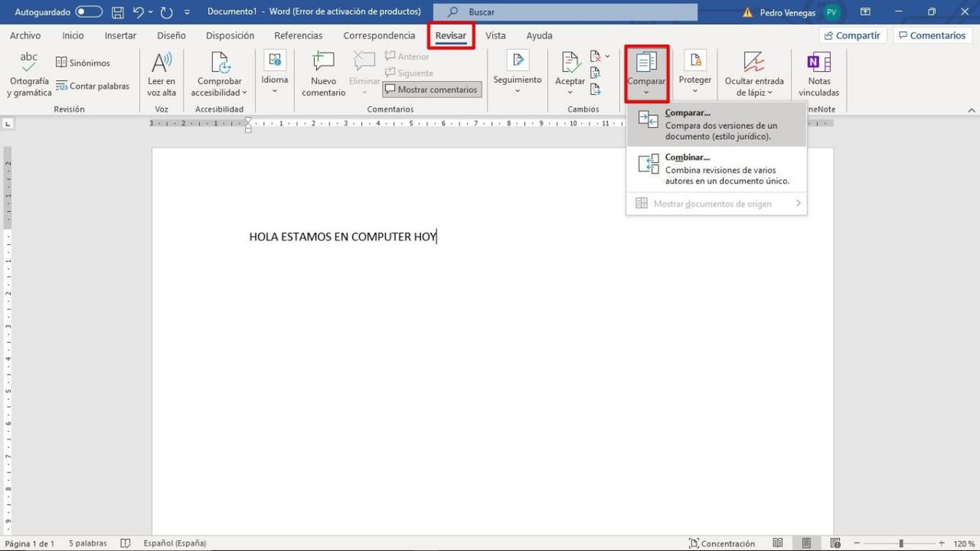Zoom out with the minus button

(857, 543)
